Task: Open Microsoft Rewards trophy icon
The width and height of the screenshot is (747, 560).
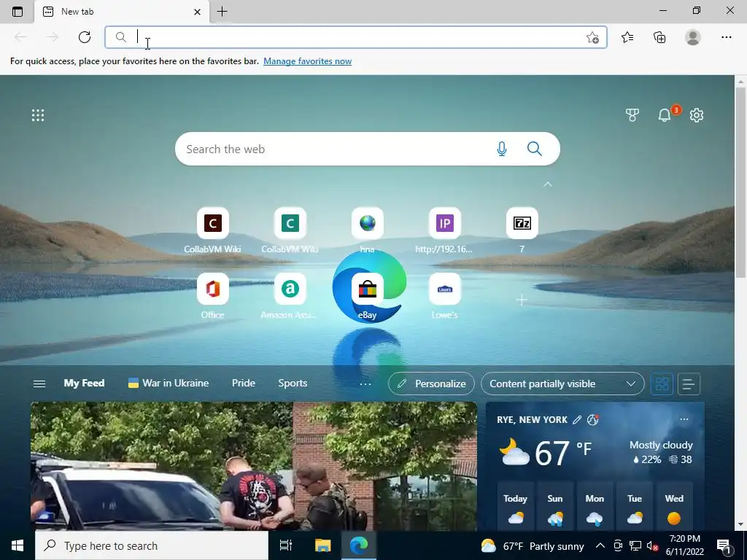Action: coord(632,114)
